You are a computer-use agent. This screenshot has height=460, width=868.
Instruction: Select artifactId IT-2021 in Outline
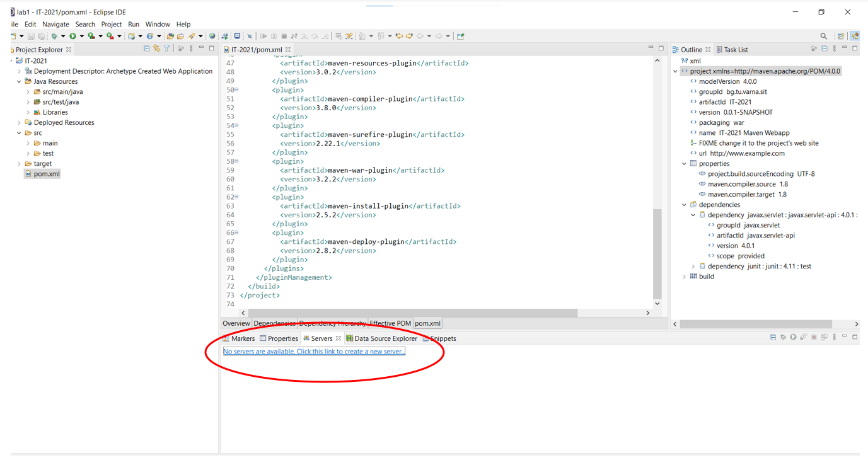click(721, 102)
